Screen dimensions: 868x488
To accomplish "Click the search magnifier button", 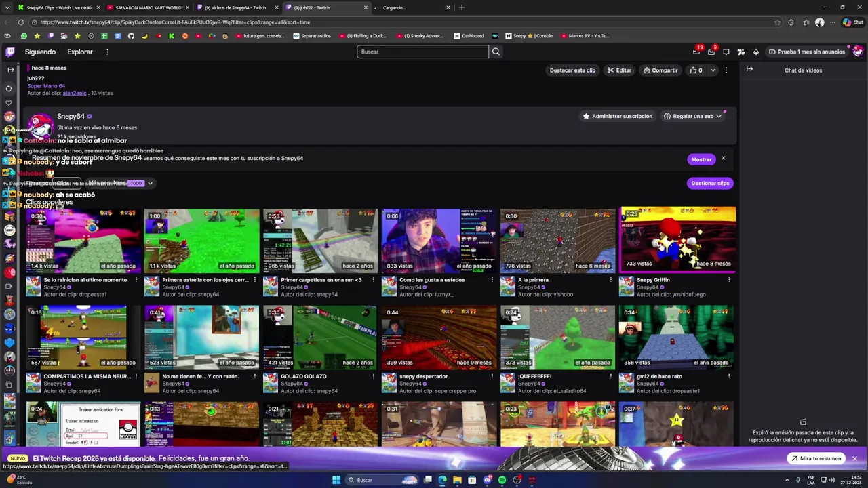I will [496, 52].
